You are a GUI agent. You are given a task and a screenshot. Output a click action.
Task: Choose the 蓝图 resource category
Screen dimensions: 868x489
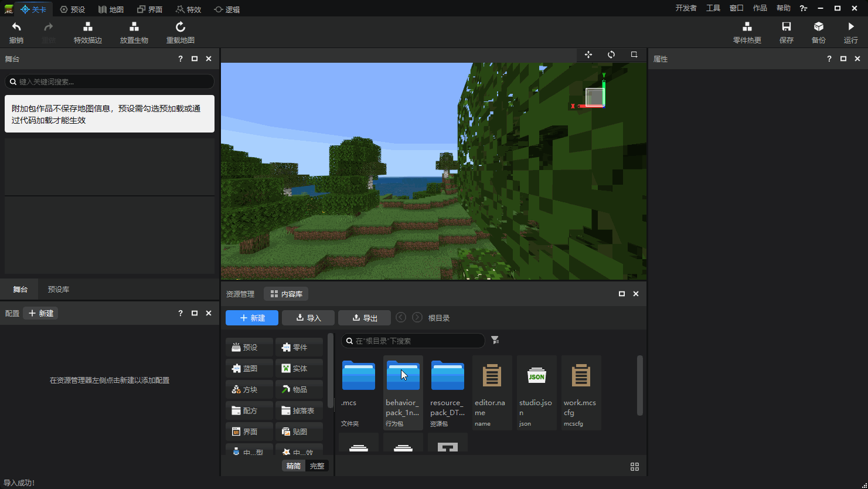click(x=250, y=368)
